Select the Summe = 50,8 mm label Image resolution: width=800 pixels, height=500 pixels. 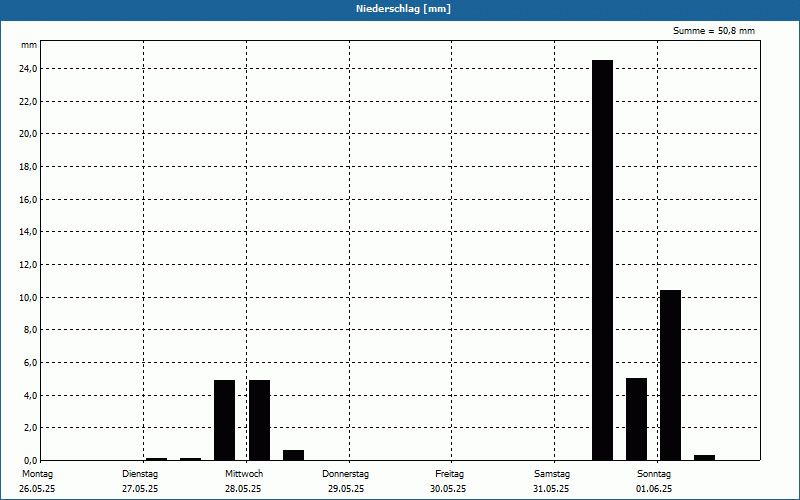pyautogui.click(x=713, y=31)
